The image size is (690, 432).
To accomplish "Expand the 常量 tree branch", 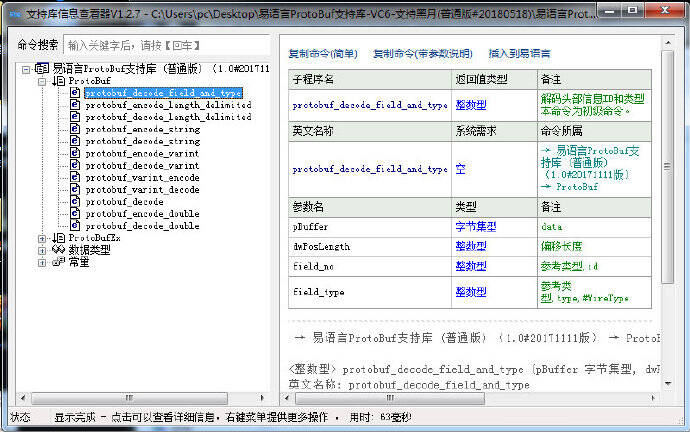I will [x=42, y=263].
